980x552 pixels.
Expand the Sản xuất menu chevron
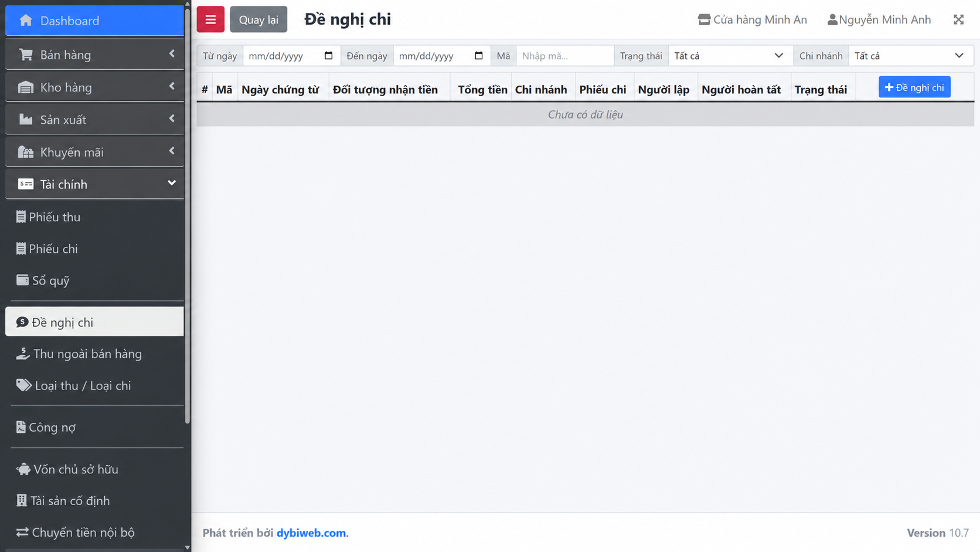pyautogui.click(x=172, y=118)
